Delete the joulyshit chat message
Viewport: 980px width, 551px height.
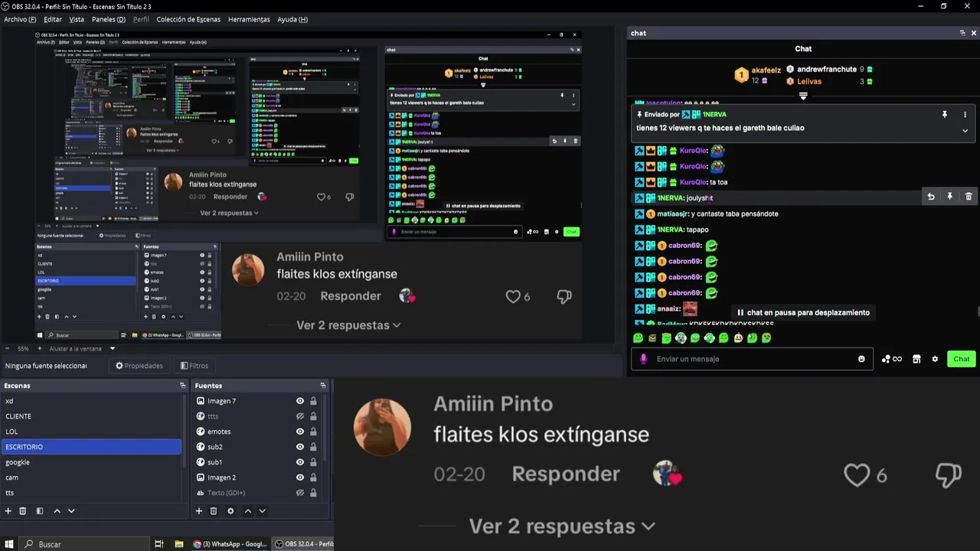pyautogui.click(x=969, y=197)
